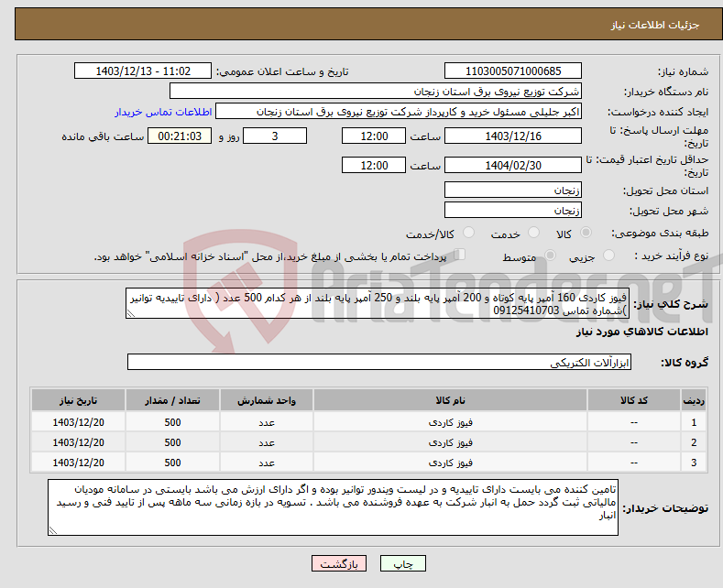
Task: Open the اطلاعات تماس خریدار link
Action: [x=163, y=112]
